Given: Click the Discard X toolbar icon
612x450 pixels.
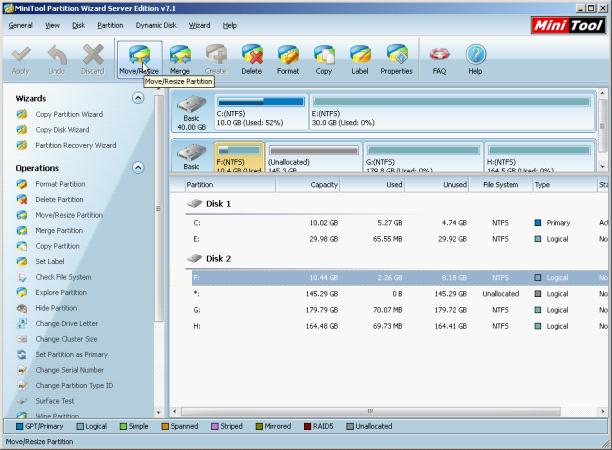Looking at the screenshot, I should pyautogui.click(x=93, y=55).
